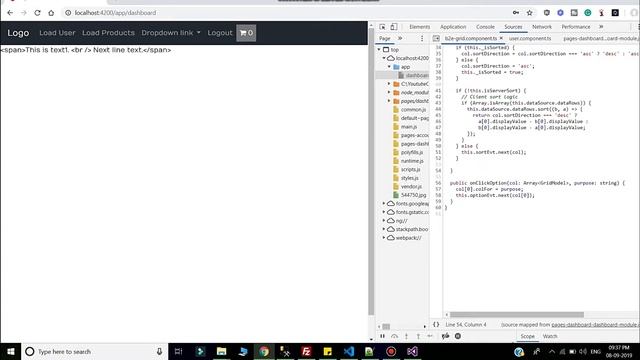
Task: Click the Logout link
Action: coord(220,33)
